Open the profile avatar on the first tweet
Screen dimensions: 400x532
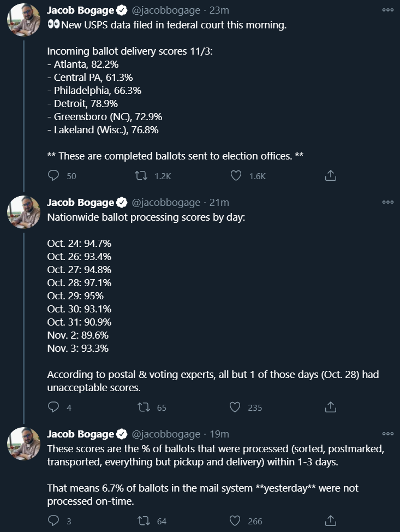tap(23, 20)
